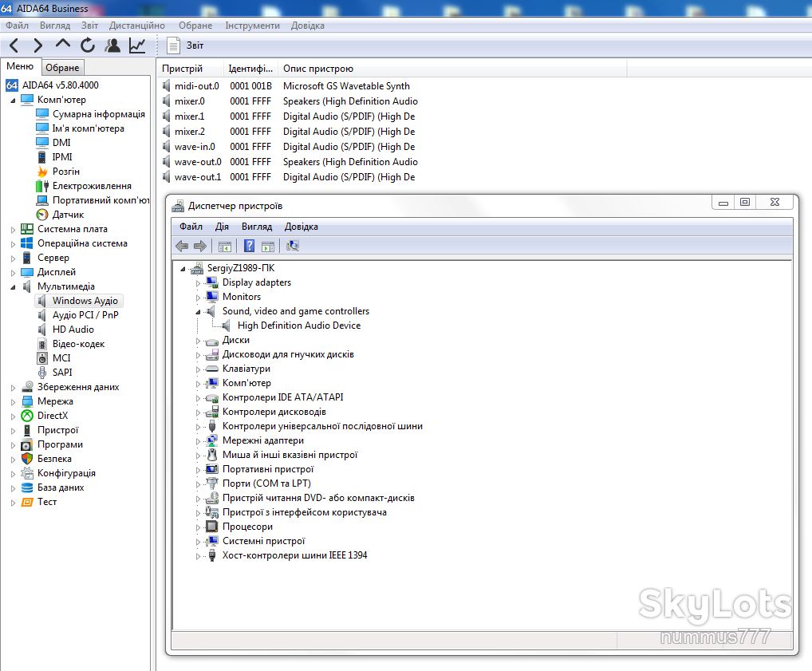
Task: Select High Definition Audio Device entry
Action: pyautogui.click(x=299, y=326)
